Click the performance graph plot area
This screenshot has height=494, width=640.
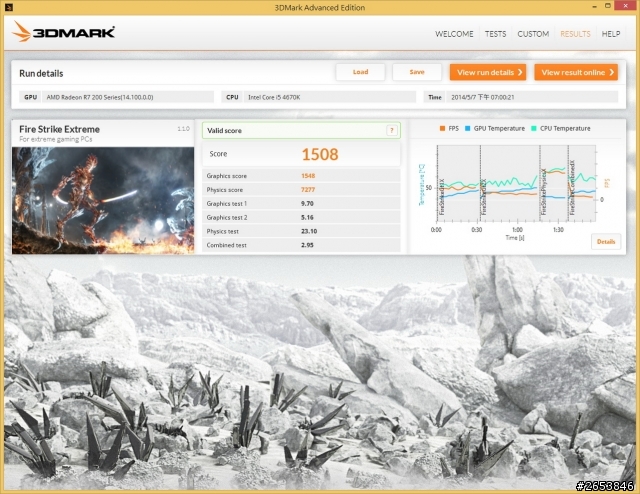(x=516, y=183)
